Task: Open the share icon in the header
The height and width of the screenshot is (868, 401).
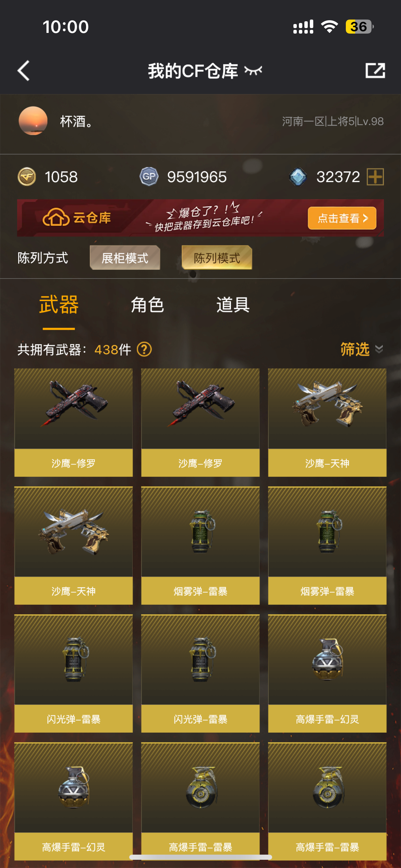Action: [x=375, y=71]
